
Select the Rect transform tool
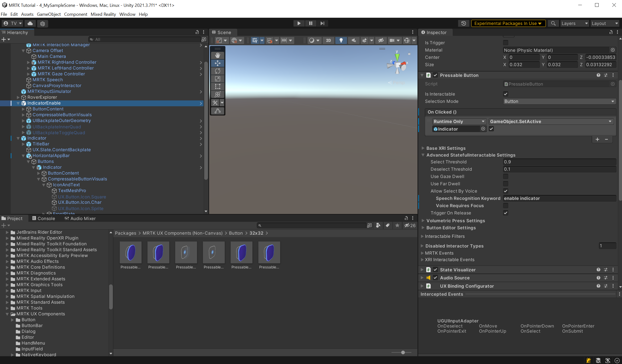pos(217,87)
